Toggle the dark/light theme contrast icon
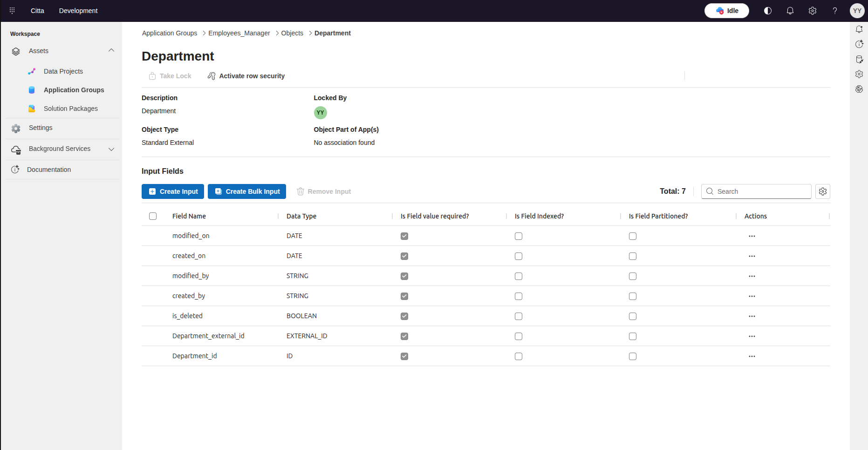This screenshot has height=450, width=868. tap(768, 11)
